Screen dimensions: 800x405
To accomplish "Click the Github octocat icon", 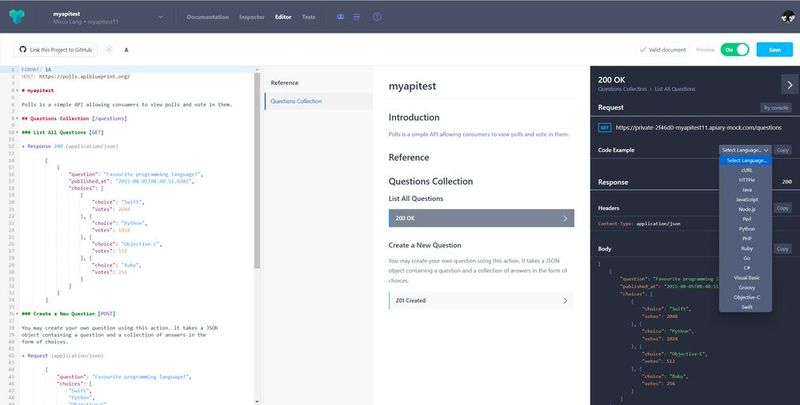I will pyautogui.click(x=22, y=49).
